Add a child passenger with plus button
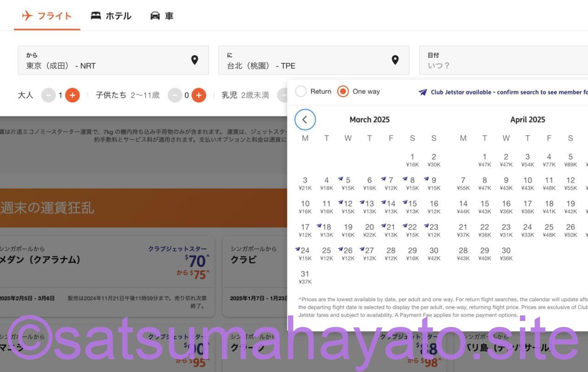588x372 pixels. tap(198, 95)
